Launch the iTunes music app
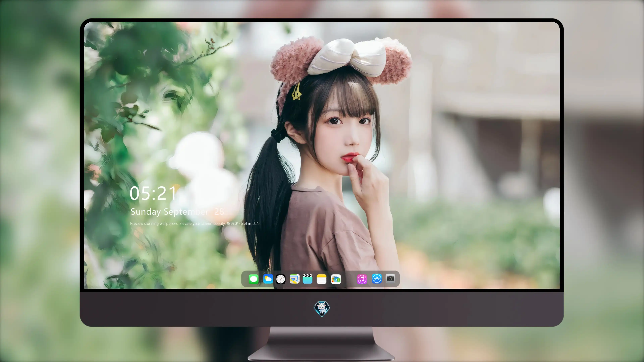This screenshot has width=644, height=362. pyautogui.click(x=362, y=279)
